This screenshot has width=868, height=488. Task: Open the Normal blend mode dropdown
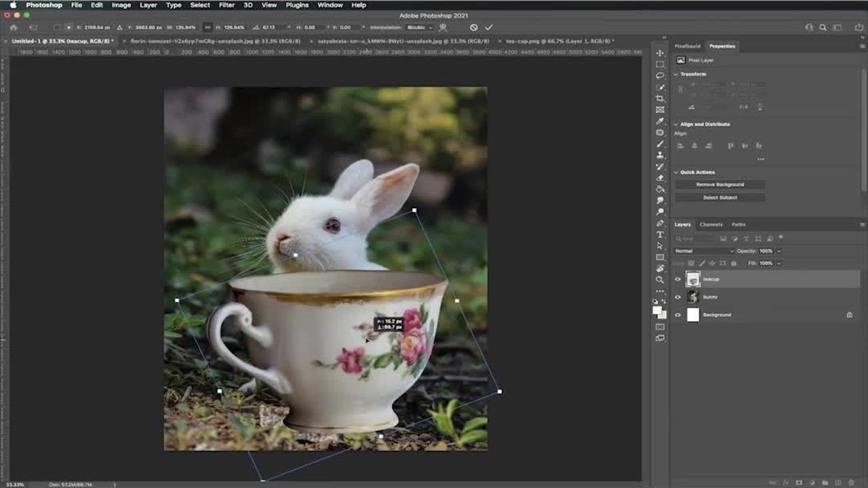pos(704,251)
